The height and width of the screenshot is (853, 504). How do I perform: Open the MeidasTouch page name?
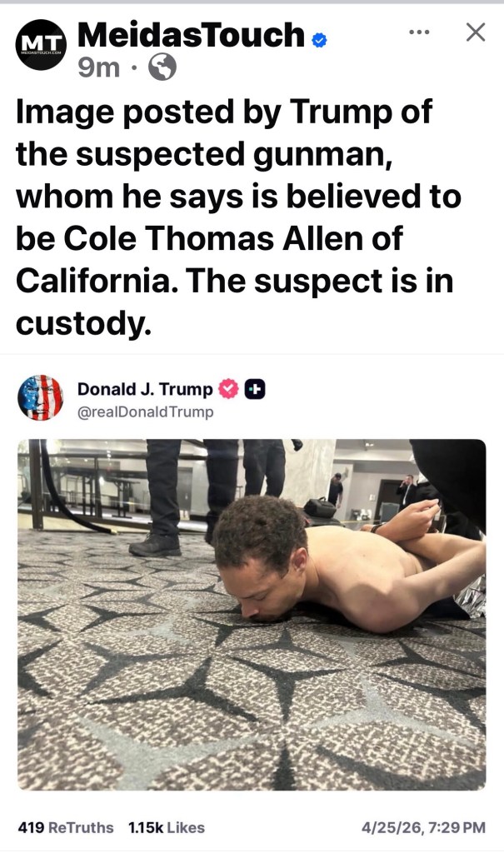coord(191,35)
